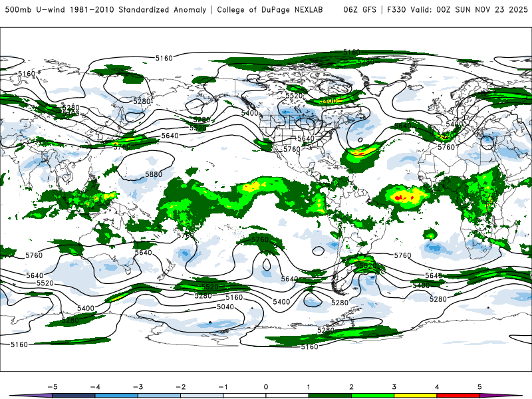Click the dark navy color bar segment

pos(74,396)
